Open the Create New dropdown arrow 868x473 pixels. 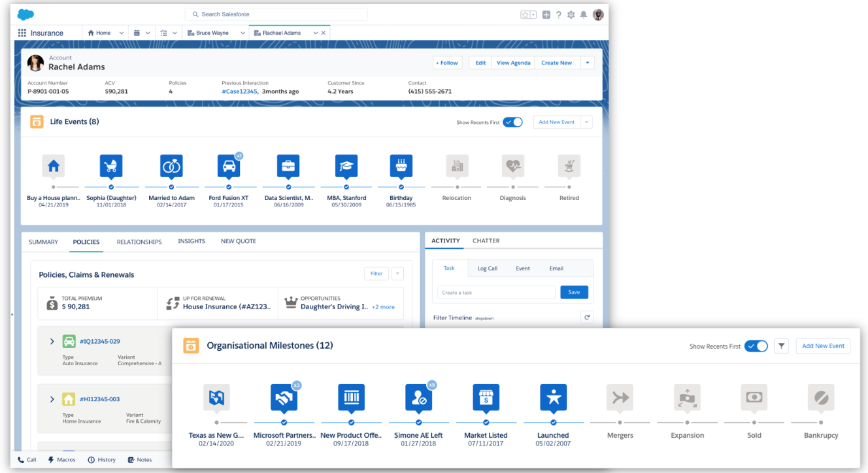coord(587,63)
